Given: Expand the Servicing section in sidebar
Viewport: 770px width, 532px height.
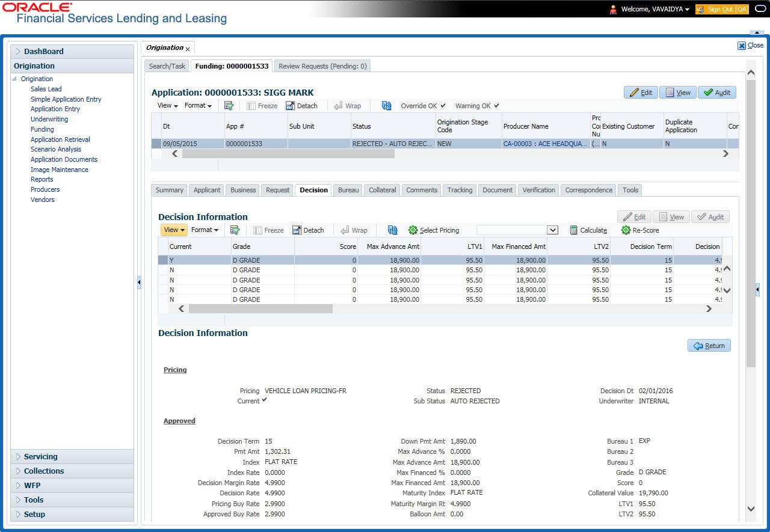Looking at the screenshot, I should click(x=72, y=457).
